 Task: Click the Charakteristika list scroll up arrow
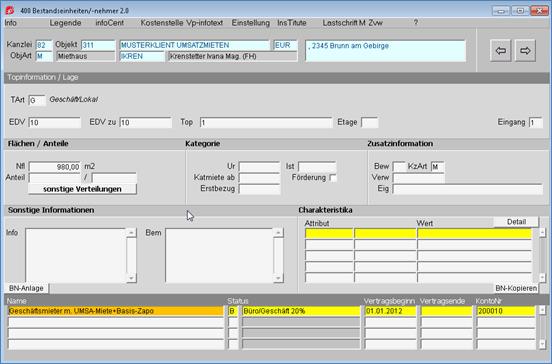point(542,233)
